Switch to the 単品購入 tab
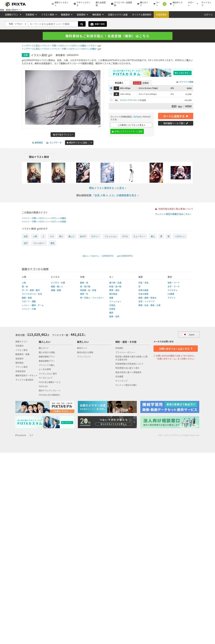Screen dimensions: 215x644 tap(119, 83)
